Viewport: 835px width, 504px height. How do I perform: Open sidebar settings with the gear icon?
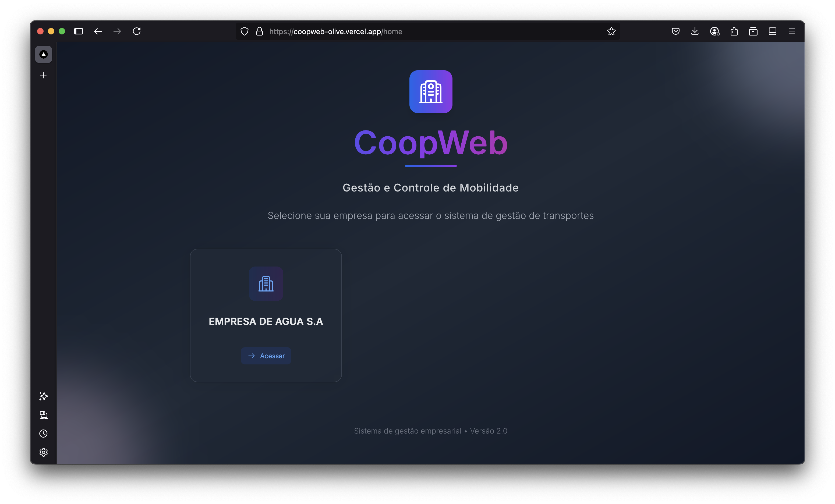coord(43,452)
